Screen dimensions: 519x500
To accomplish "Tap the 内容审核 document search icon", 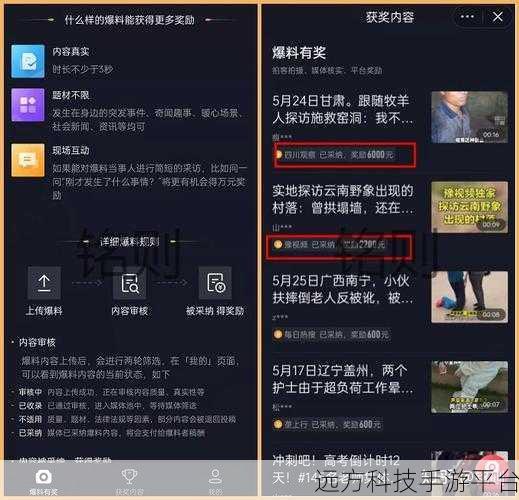I will (x=130, y=283).
